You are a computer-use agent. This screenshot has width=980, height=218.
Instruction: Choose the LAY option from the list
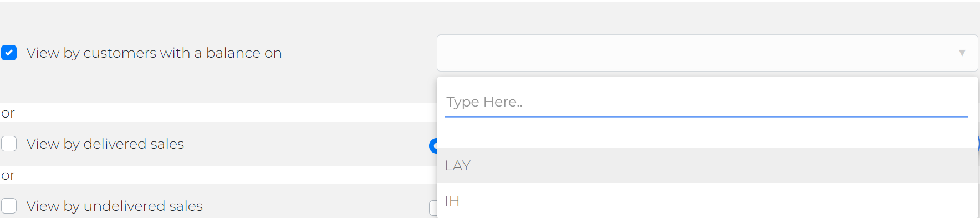[458, 165]
